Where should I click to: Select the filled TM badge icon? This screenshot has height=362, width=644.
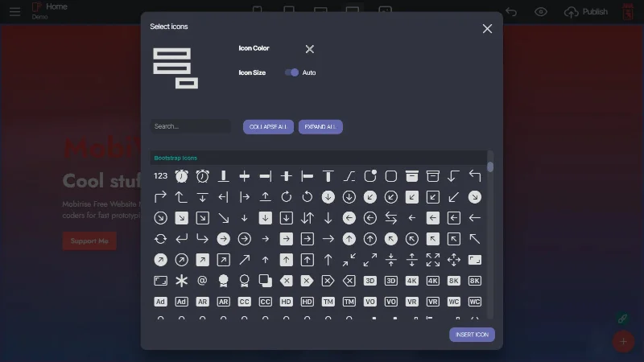(x=328, y=302)
